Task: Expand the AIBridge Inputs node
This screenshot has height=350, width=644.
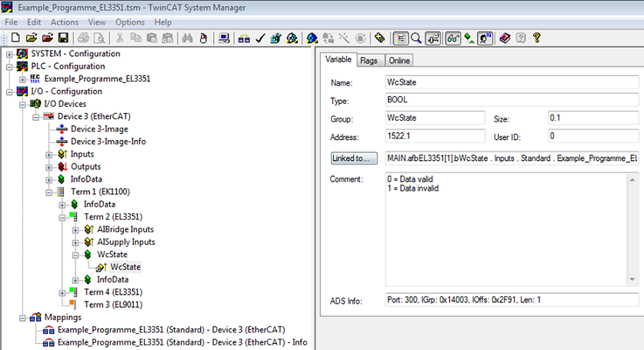Action: (75, 230)
